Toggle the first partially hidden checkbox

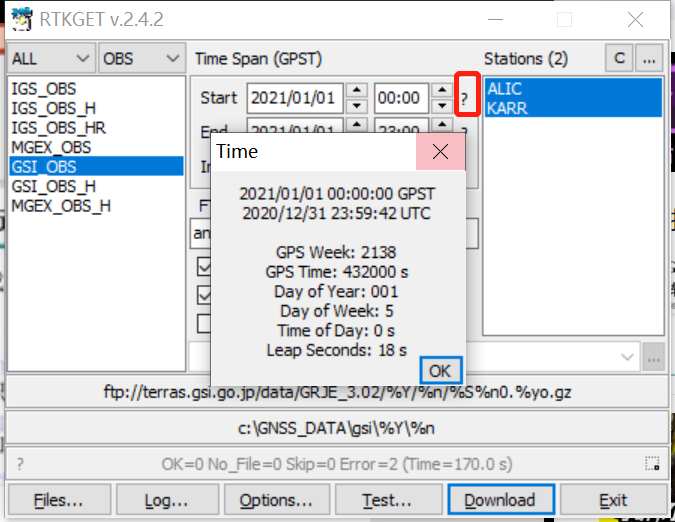tap(204, 267)
